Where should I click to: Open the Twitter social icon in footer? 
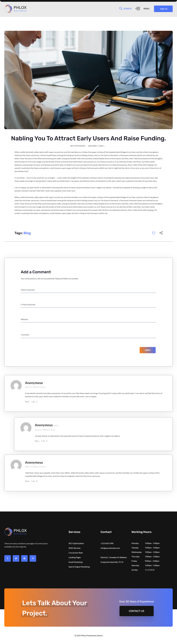[16, 558]
